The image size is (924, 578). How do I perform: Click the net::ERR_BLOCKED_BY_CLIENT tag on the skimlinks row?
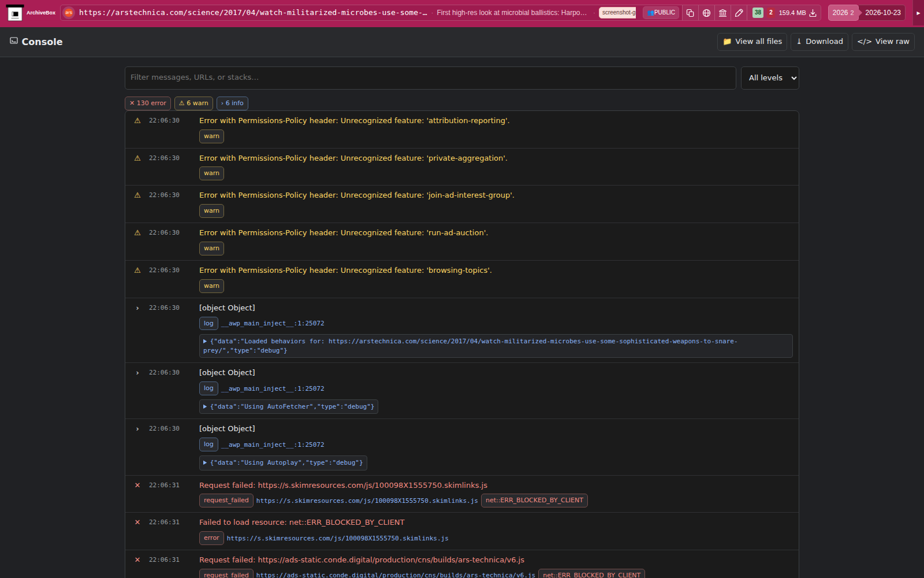point(534,501)
